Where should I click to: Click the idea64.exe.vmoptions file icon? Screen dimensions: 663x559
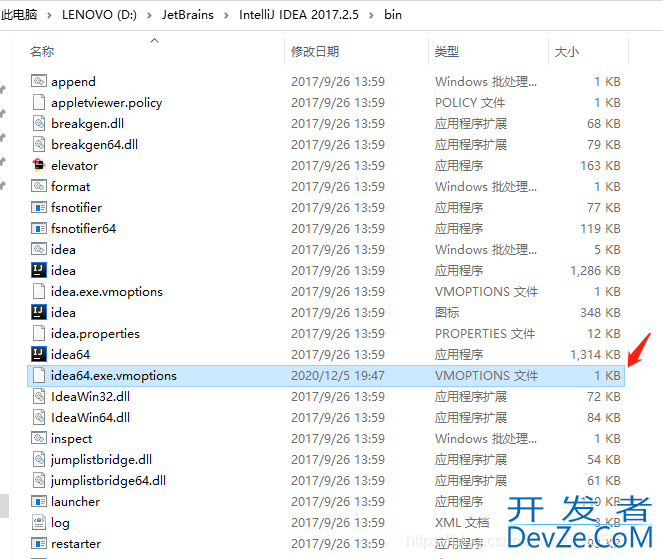point(39,375)
